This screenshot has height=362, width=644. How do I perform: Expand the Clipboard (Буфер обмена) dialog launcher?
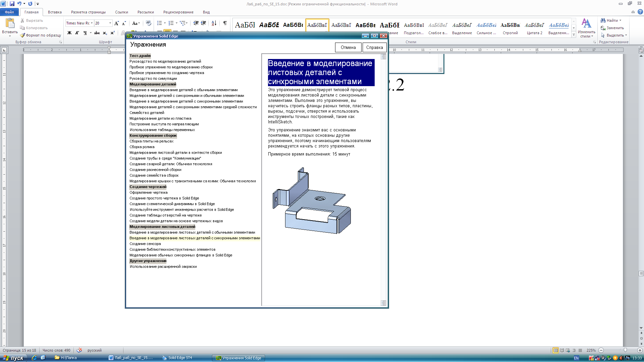(x=61, y=42)
